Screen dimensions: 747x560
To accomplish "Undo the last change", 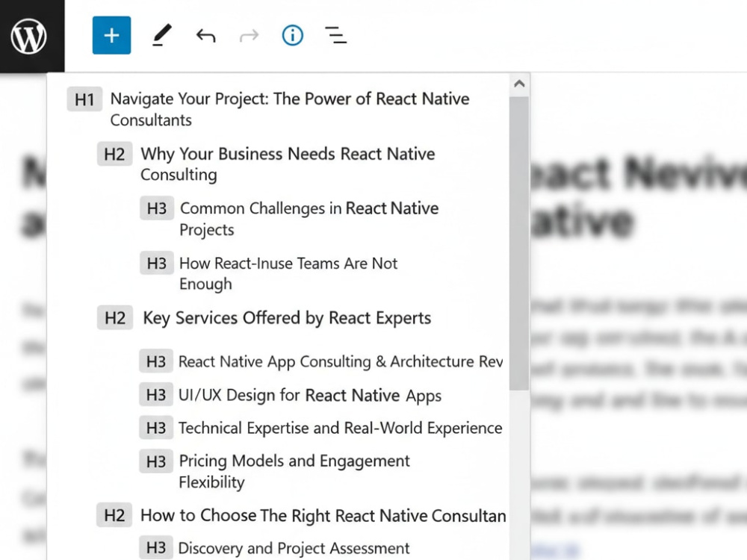I will click(x=206, y=36).
